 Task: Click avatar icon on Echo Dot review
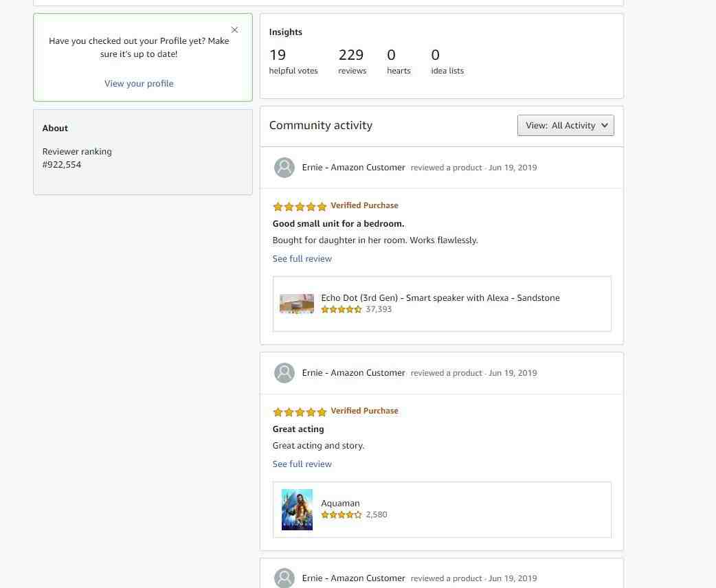coord(284,168)
